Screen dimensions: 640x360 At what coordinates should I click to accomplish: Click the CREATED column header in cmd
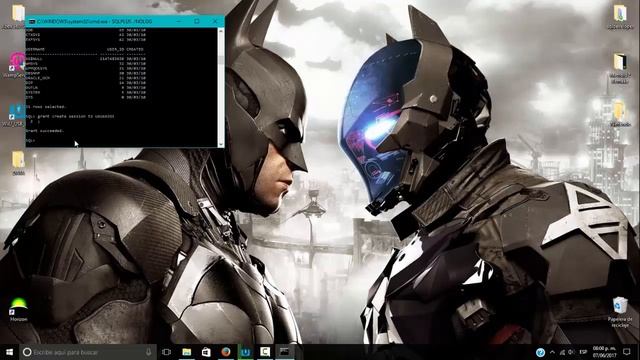(x=135, y=49)
